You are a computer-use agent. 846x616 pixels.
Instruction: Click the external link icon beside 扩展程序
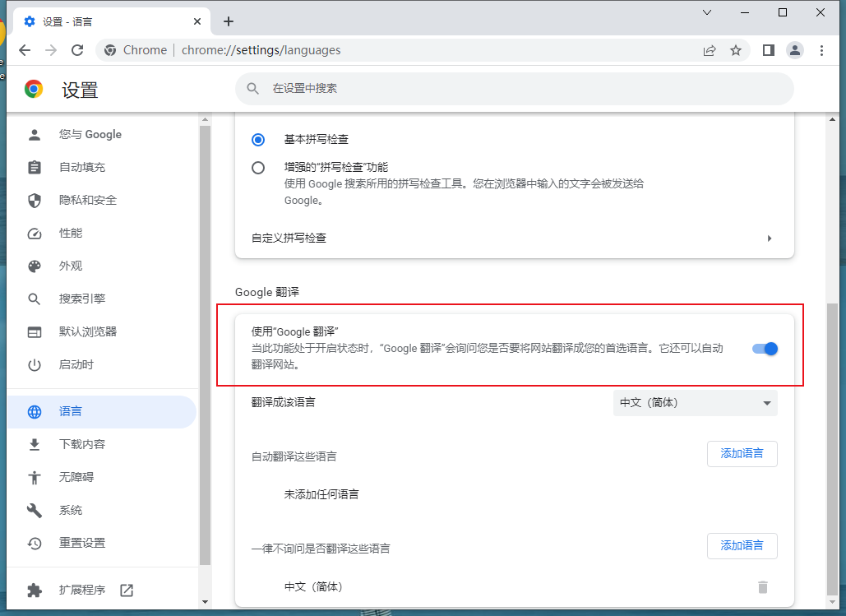click(127, 590)
